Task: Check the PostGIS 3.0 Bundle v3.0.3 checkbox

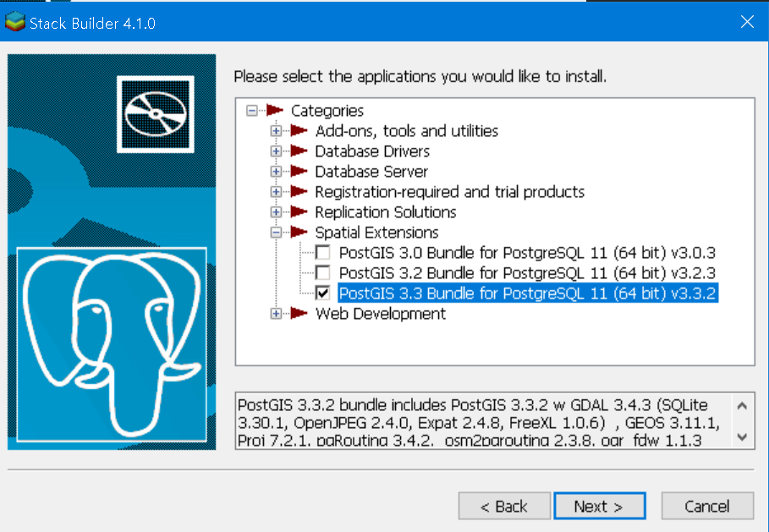Action: [322, 253]
